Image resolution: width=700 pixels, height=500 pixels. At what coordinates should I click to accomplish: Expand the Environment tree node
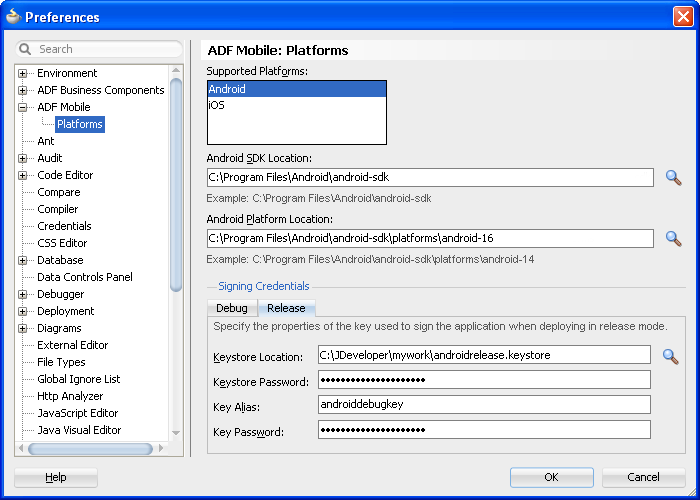[22, 73]
